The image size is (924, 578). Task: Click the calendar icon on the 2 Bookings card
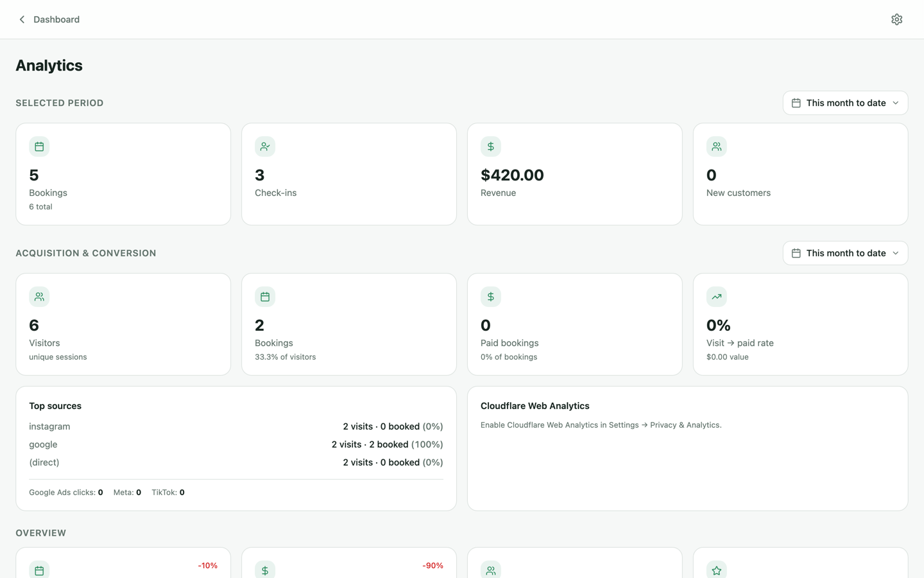tap(265, 297)
